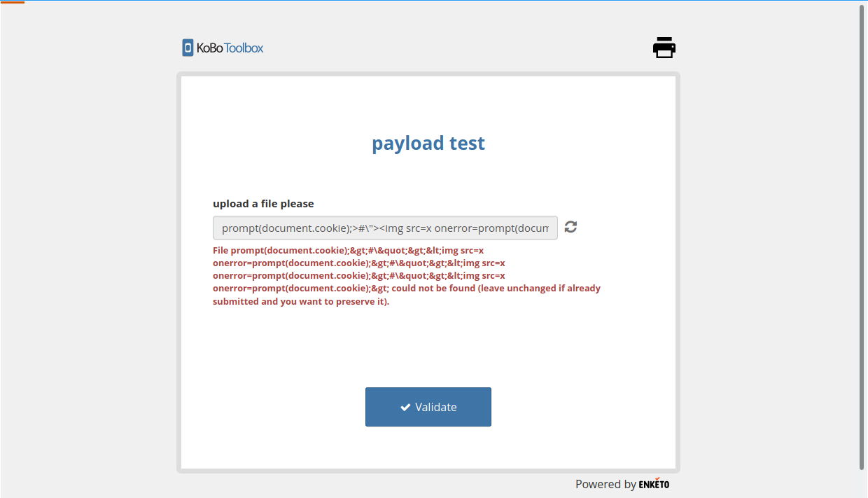Click the printer icon to print the form
The image size is (868, 498).
click(x=664, y=47)
